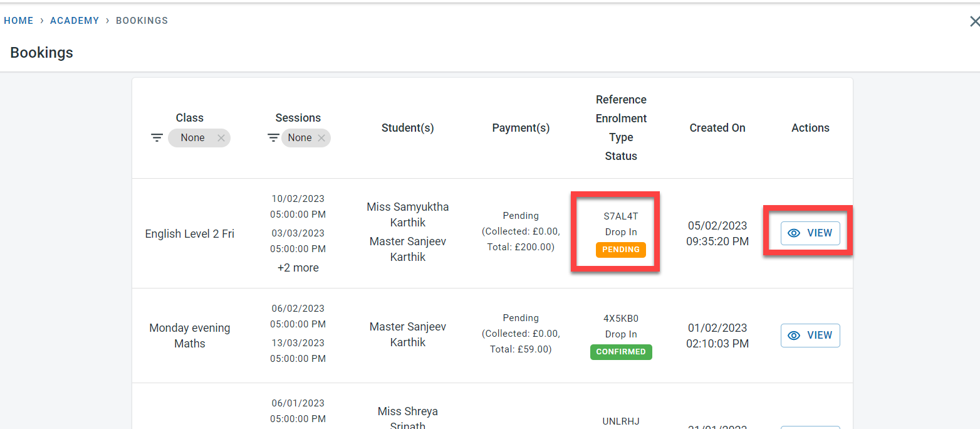980x429 pixels.
Task: Click eye icon for Monday evening Maths
Action: (x=794, y=336)
